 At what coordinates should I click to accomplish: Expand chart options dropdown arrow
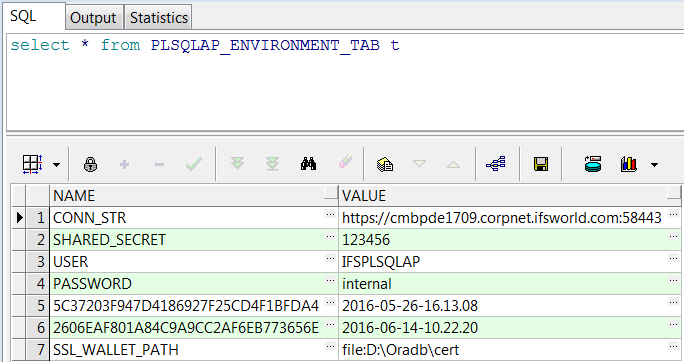click(654, 165)
